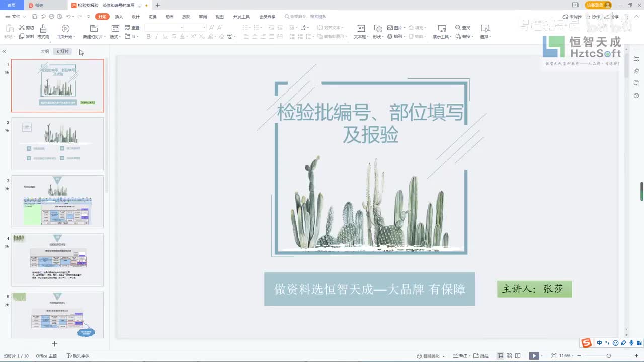
Task: Switch to the Outline (大纲) panel tab
Action: pyautogui.click(x=45, y=51)
